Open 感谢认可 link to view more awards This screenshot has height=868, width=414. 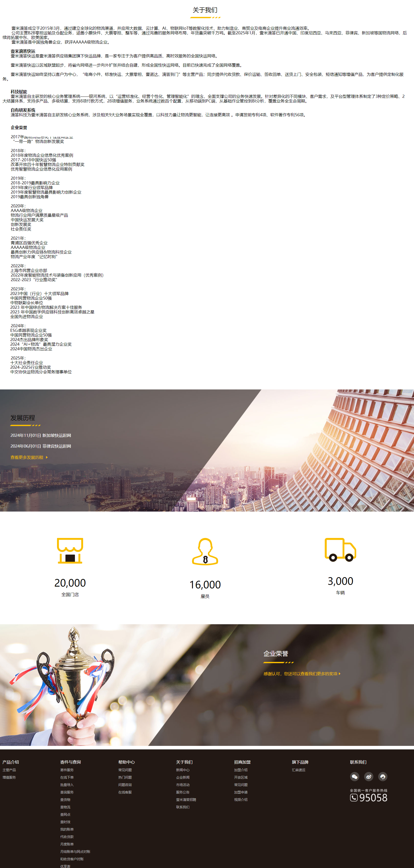[x=300, y=674]
